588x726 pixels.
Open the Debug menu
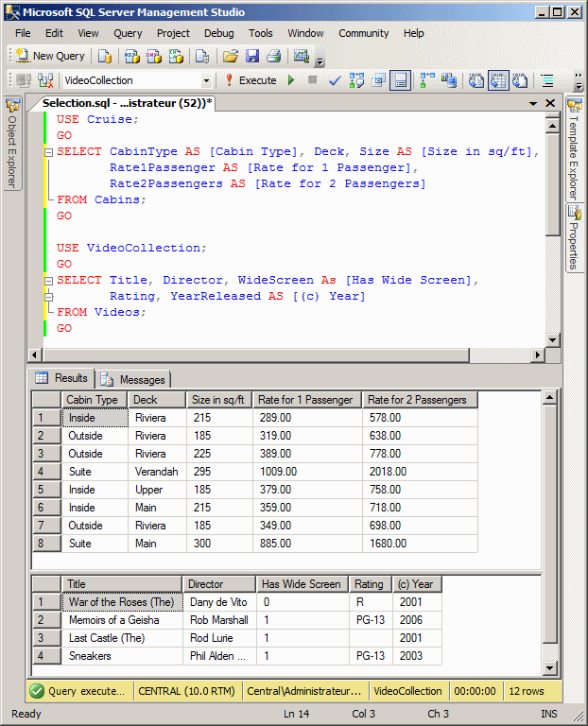pyautogui.click(x=219, y=33)
